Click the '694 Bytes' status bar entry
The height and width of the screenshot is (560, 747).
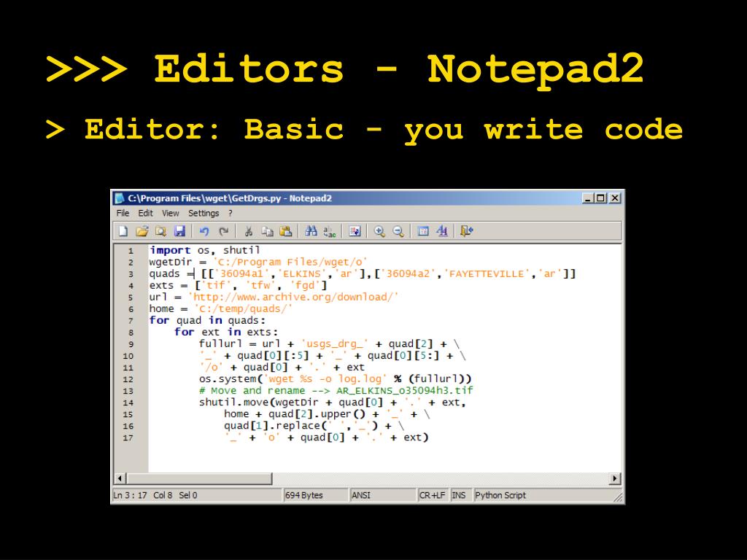(304, 495)
